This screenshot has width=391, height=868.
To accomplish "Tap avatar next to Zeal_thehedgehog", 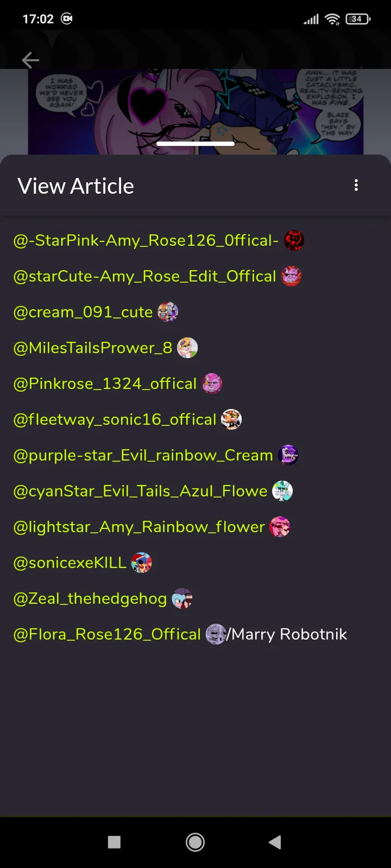I will pyautogui.click(x=182, y=598).
